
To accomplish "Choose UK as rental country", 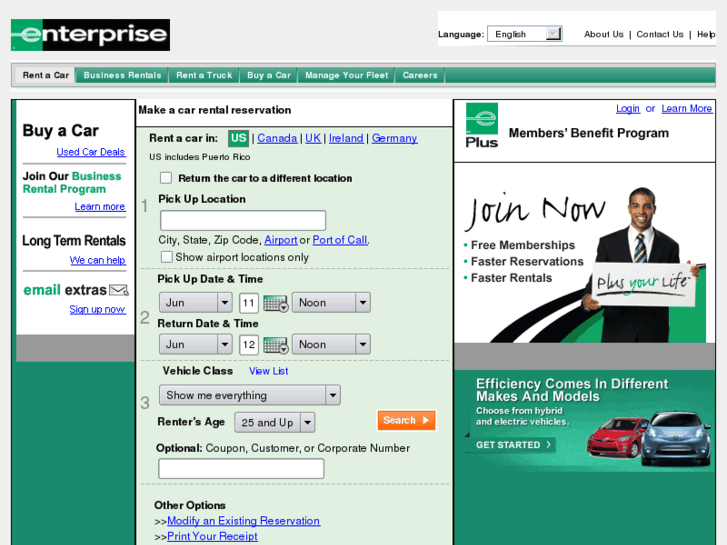I will (x=313, y=138).
